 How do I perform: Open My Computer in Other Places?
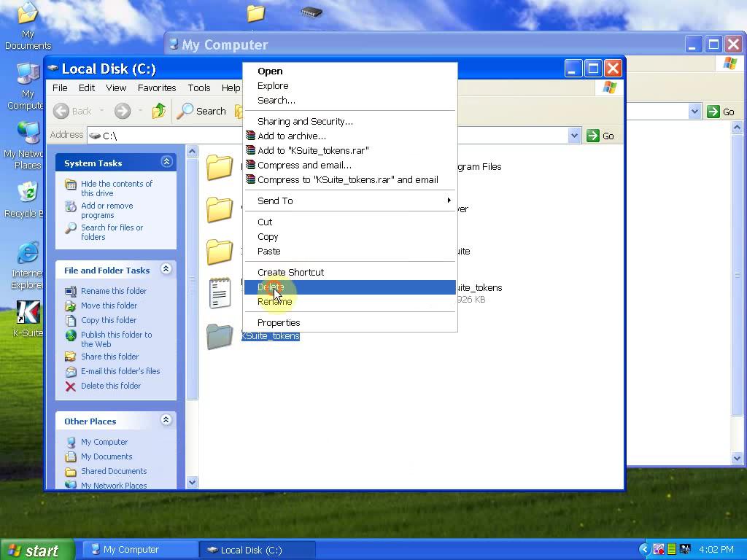pyautogui.click(x=104, y=443)
